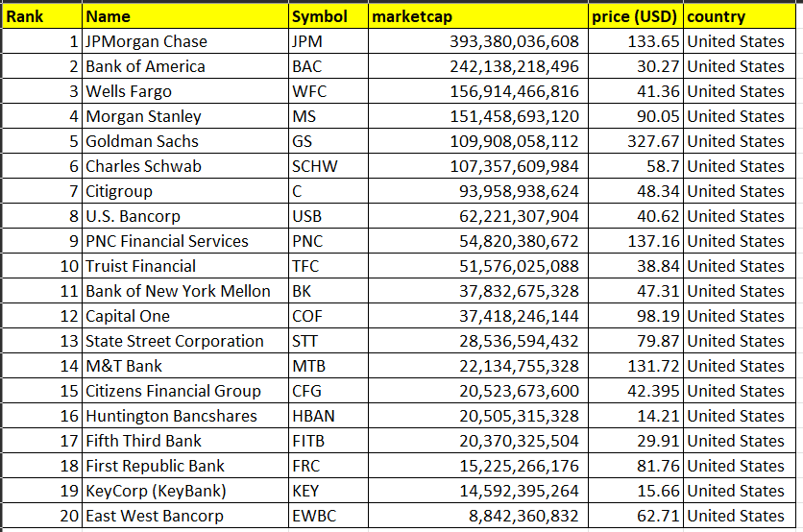Click the price (USD) header

pyautogui.click(x=635, y=16)
